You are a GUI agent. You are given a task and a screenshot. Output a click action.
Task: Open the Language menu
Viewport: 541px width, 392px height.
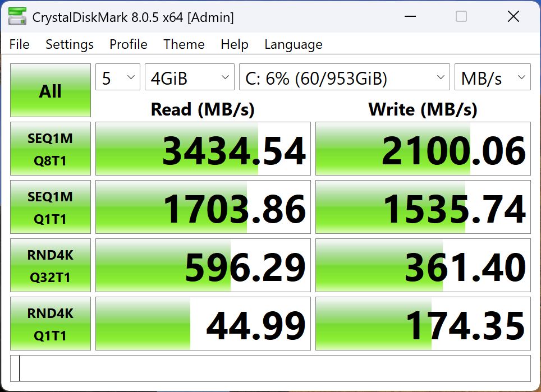[x=294, y=44]
